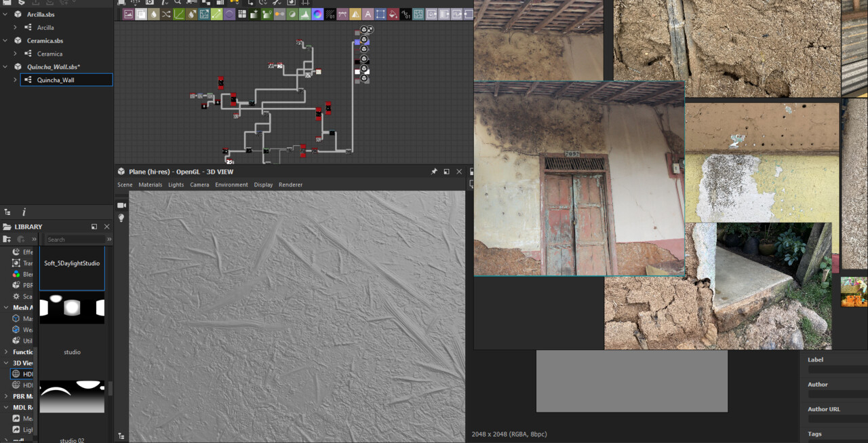This screenshot has width=868, height=443.
Task: Open the Camera menu in 3D View
Action: [199, 185]
